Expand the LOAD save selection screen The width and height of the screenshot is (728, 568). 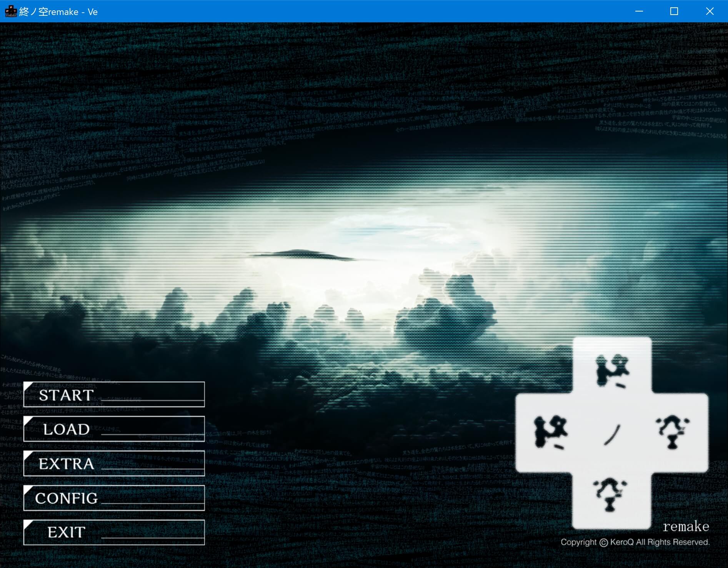point(65,430)
